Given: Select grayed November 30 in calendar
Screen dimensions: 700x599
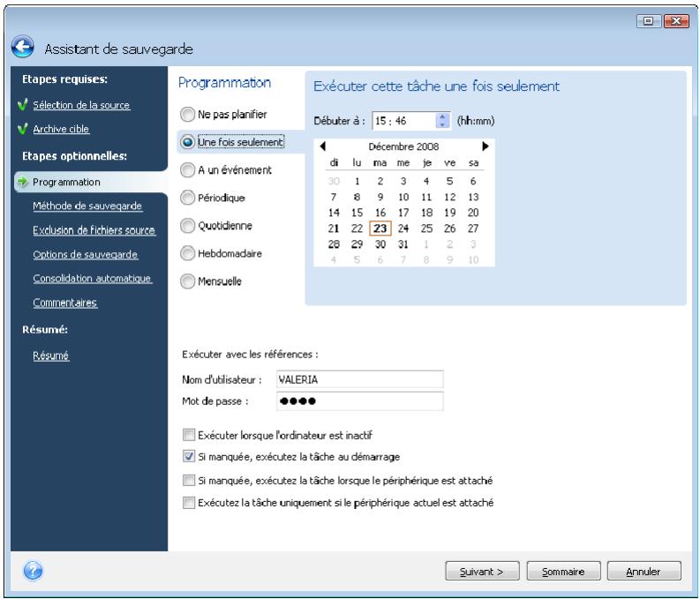Looking at the screenshot, I should pos(334,181).
